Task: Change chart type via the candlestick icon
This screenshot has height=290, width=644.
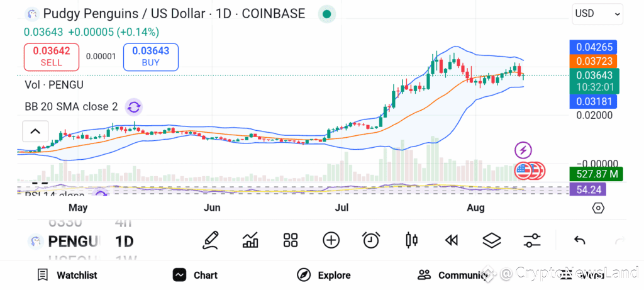Action: pyautogui.click(x=411, y=240)
